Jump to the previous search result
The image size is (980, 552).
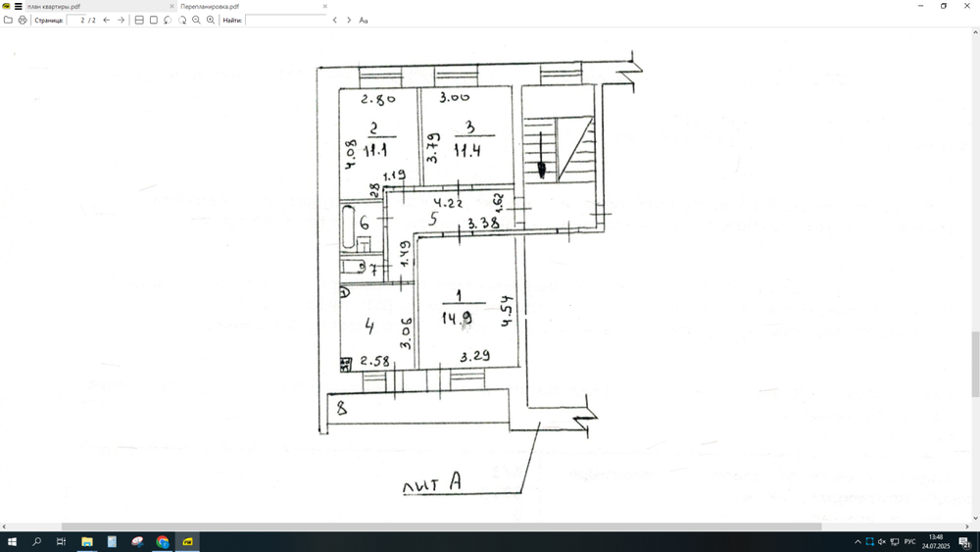335,20
